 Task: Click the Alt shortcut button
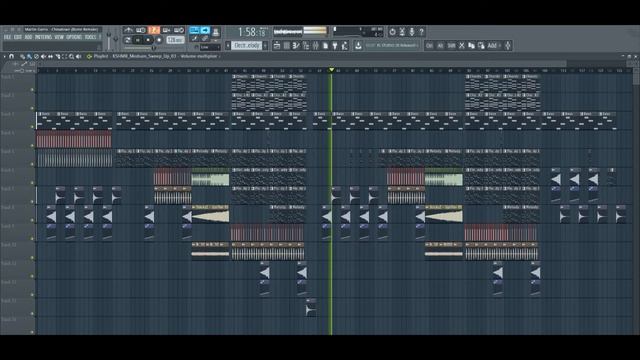(440, 46)
